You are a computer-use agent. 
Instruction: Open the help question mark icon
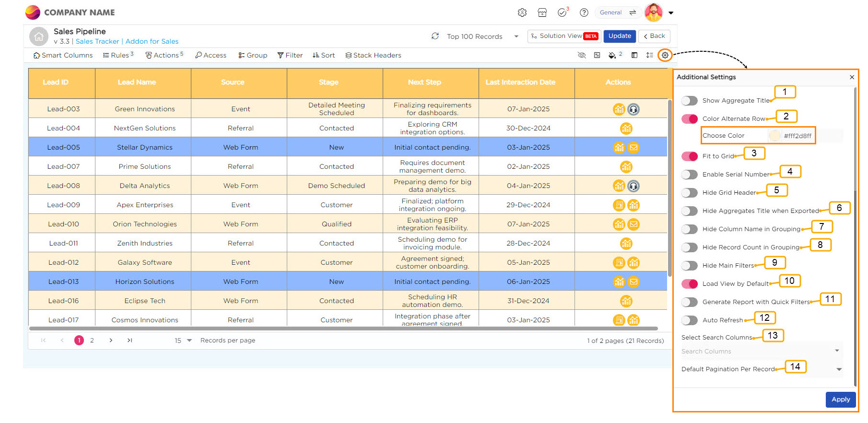[x=584, y=13]
